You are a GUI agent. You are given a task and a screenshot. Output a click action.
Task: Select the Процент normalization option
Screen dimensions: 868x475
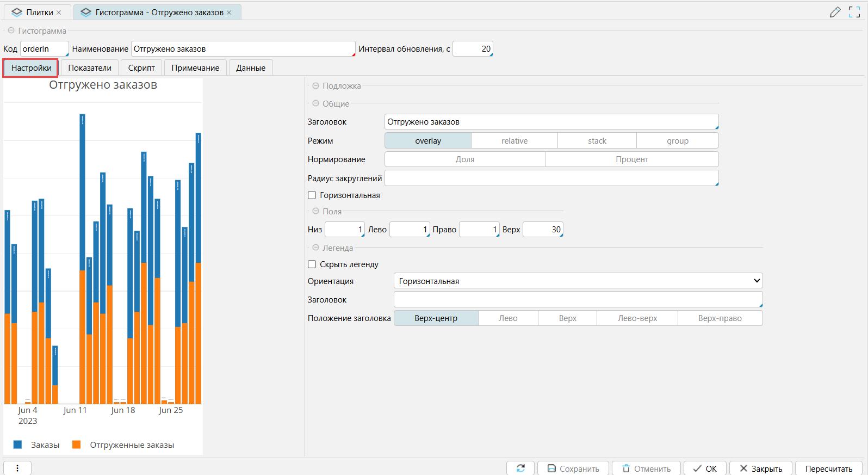click(631, 159)
